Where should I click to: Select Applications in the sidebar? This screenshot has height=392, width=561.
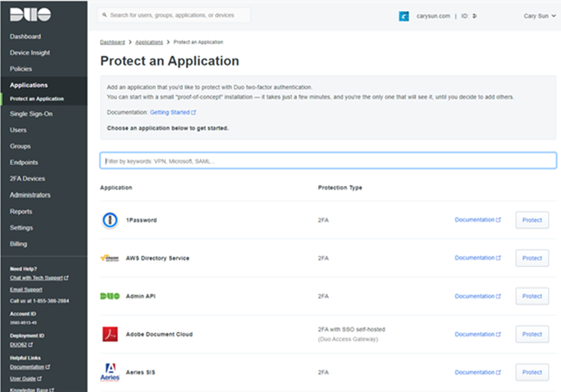point(29,85)
